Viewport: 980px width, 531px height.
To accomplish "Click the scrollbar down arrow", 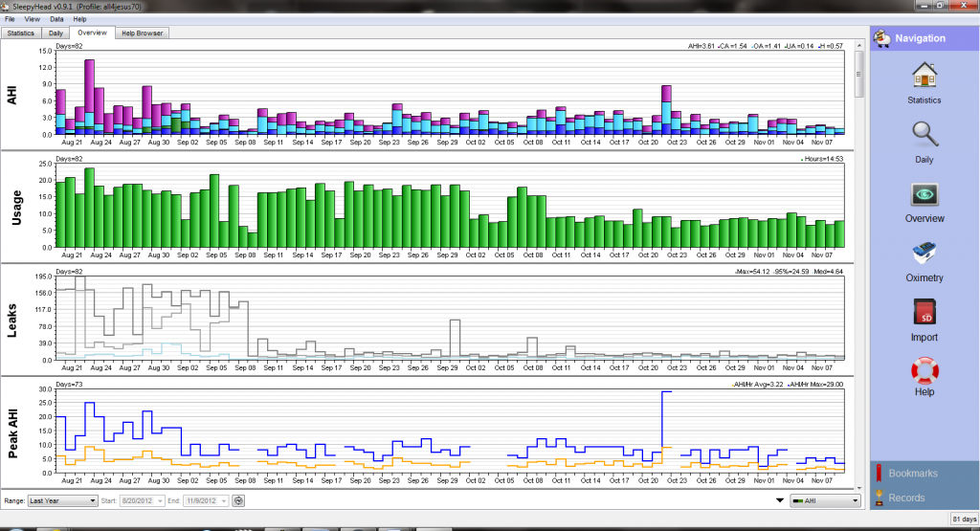I will pos(858,488).
